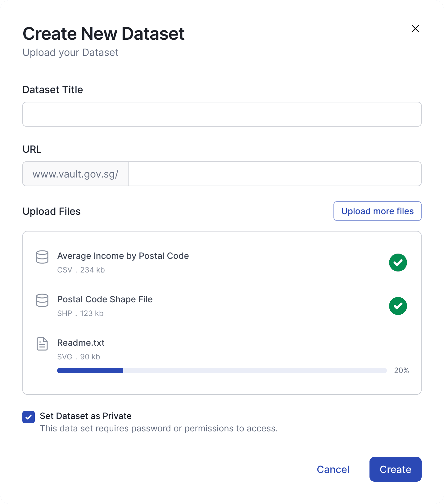This screenshot has height=504, width=444.
Task: Select the Postal Code Shape File name
Action: (105, 299)
